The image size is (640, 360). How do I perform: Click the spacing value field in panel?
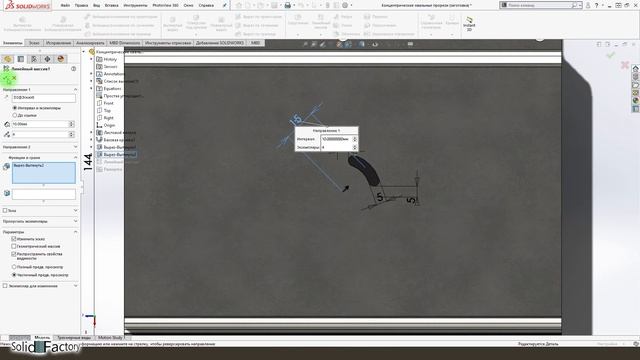40,124
